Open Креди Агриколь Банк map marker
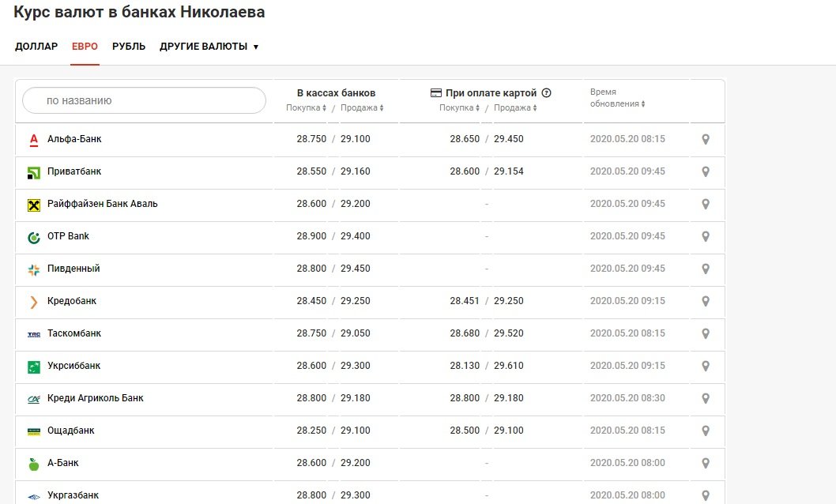The height and width of the screenshot is (504, 836). tap(706, 398)
